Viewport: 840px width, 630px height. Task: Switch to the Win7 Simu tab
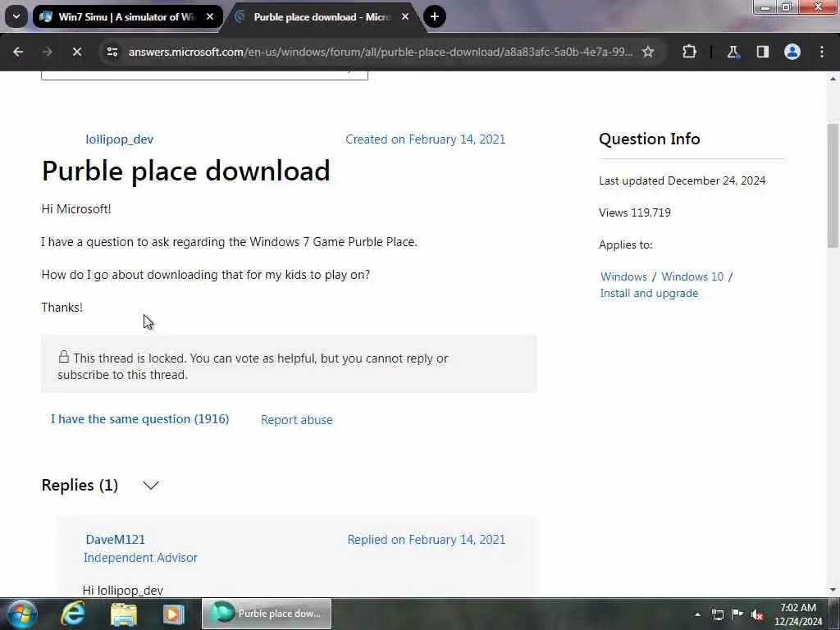[x=127, y=16]
